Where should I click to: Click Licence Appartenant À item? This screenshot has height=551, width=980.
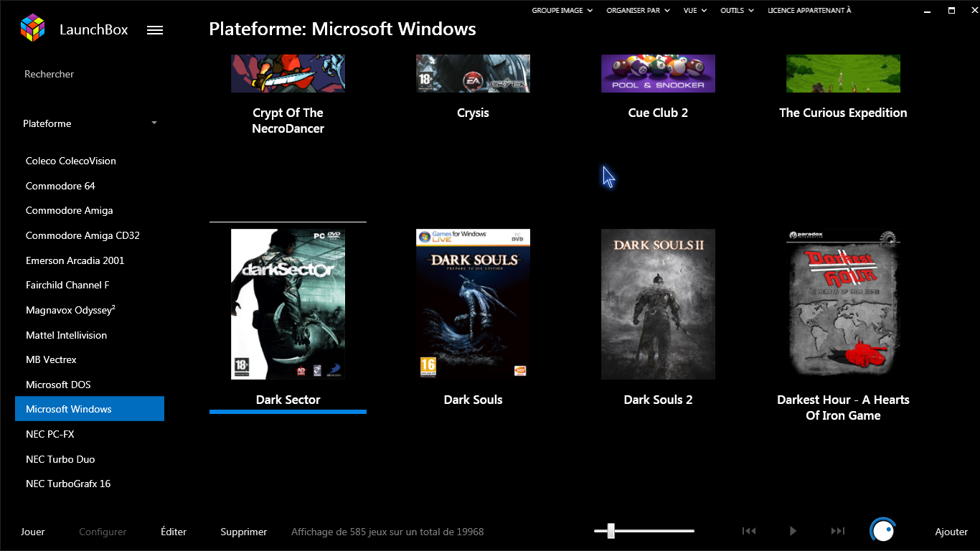tap(809, 11)
